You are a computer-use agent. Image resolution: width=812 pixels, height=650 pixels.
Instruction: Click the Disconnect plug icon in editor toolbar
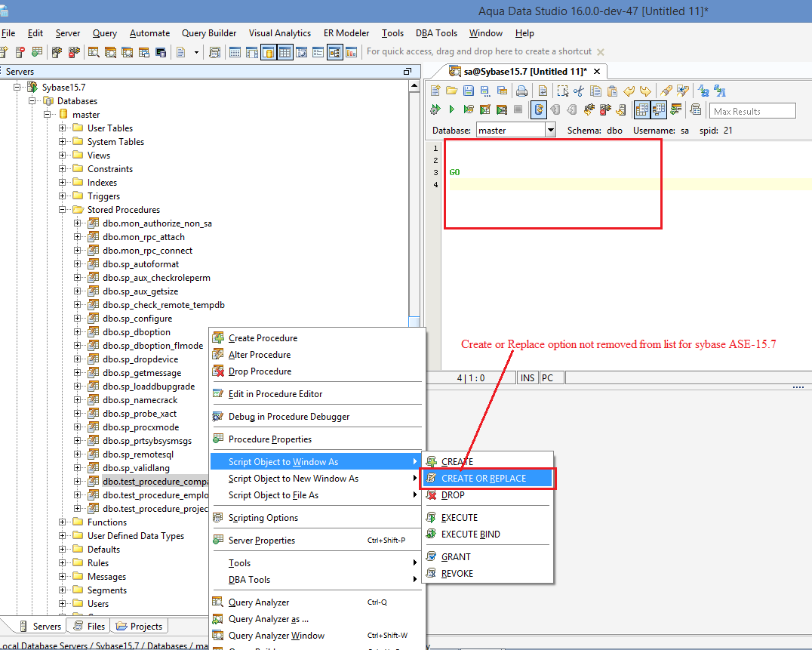pos(605,109)
